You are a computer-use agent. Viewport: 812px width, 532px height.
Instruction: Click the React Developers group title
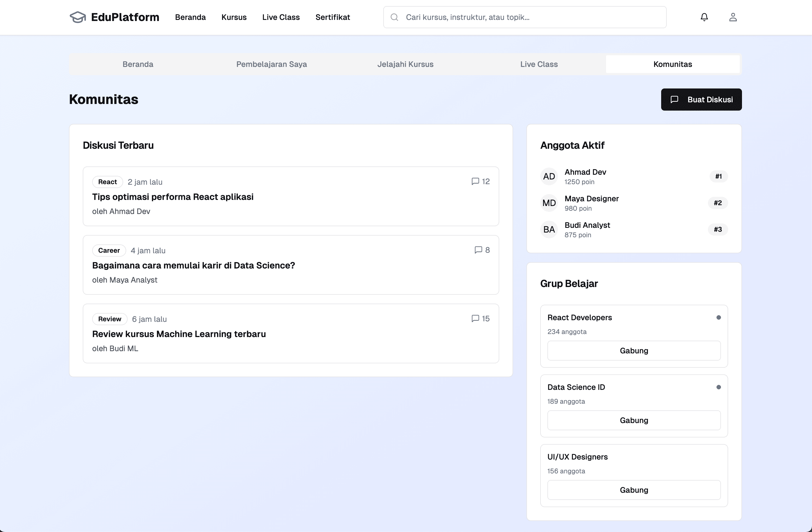click(580, 318)
